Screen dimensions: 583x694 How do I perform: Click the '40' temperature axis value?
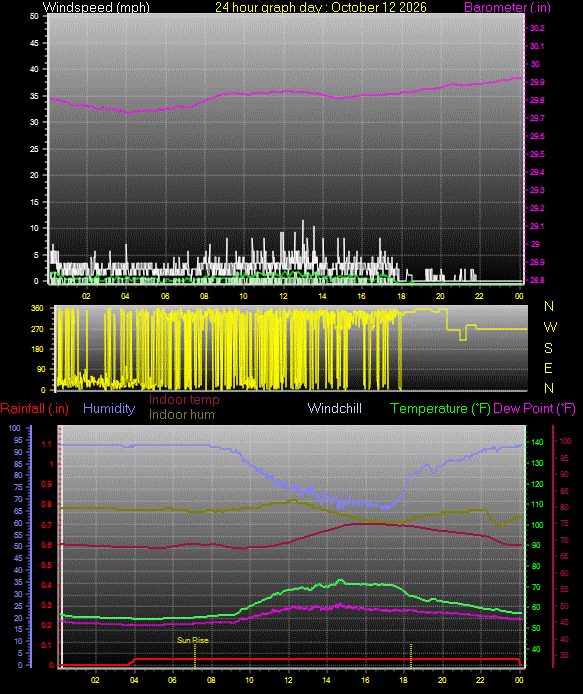pyautogui.click(x=536, y=649)
